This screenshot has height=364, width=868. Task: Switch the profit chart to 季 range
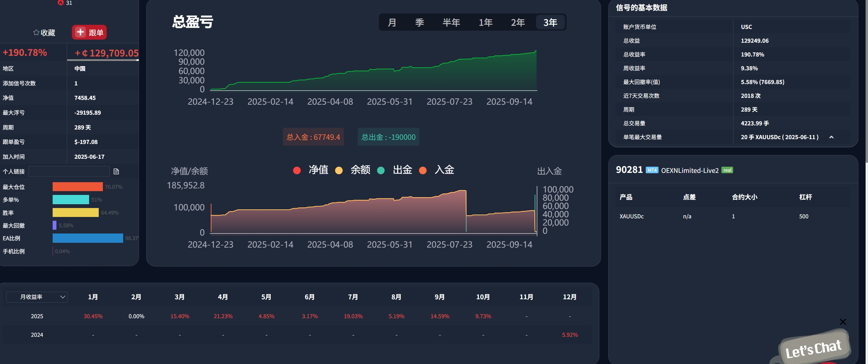[x=419, y=22]
